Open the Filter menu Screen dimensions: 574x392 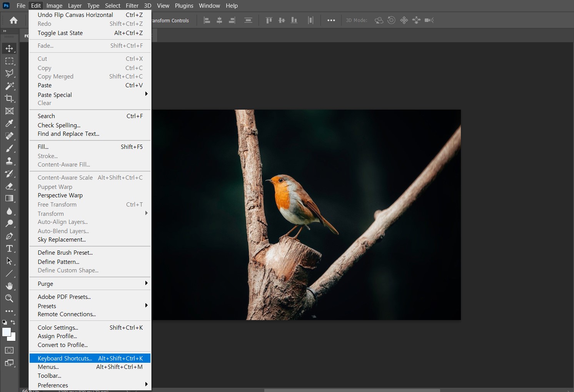132,5
